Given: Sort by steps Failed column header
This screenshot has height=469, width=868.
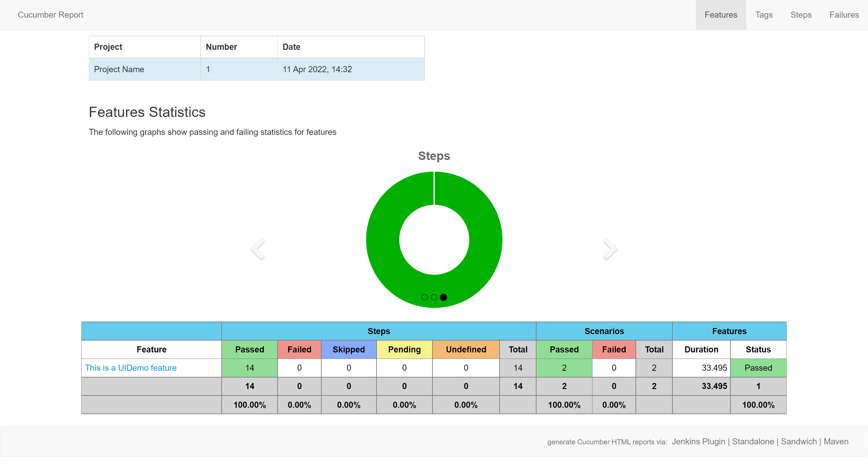Looking at the screenshot, I should click(x=299, y=349).
